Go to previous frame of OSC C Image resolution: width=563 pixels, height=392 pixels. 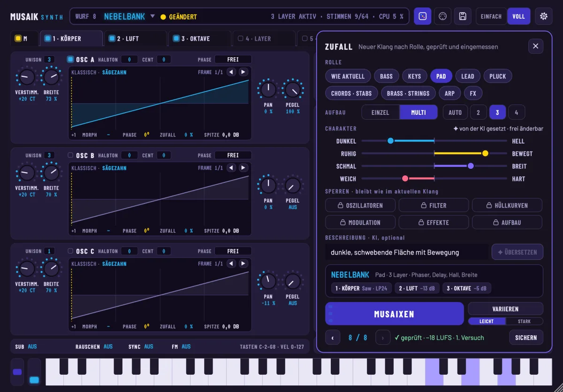point(231,264)
